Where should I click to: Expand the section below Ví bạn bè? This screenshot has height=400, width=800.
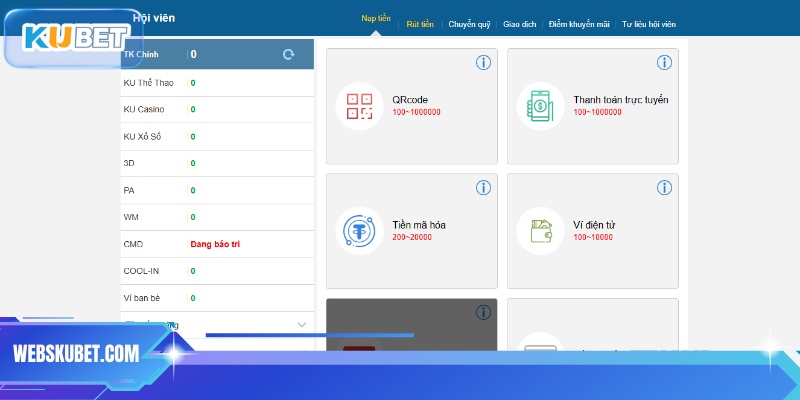[x=302, y=325]
